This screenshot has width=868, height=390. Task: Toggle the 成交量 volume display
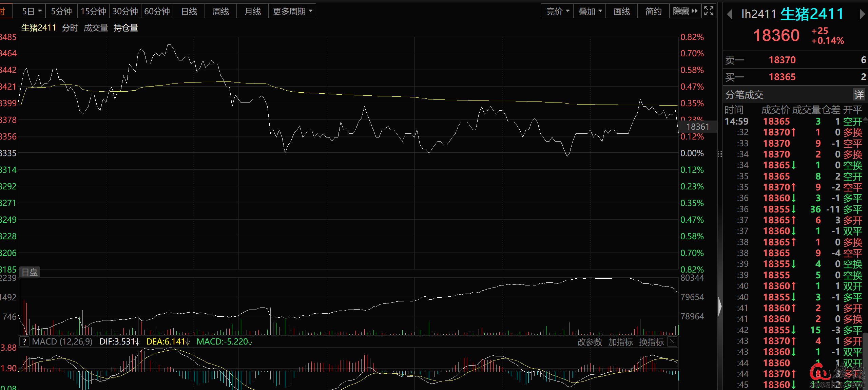point(96,28)
